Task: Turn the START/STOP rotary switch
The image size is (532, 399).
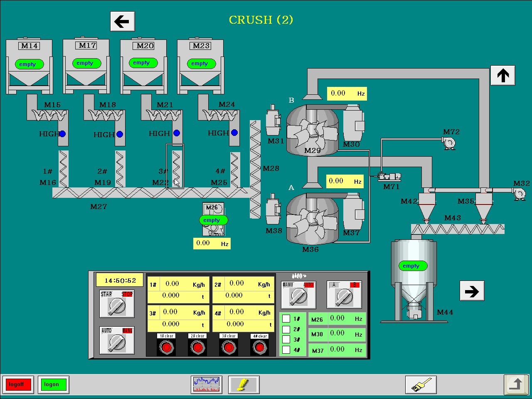Action: 117,306
